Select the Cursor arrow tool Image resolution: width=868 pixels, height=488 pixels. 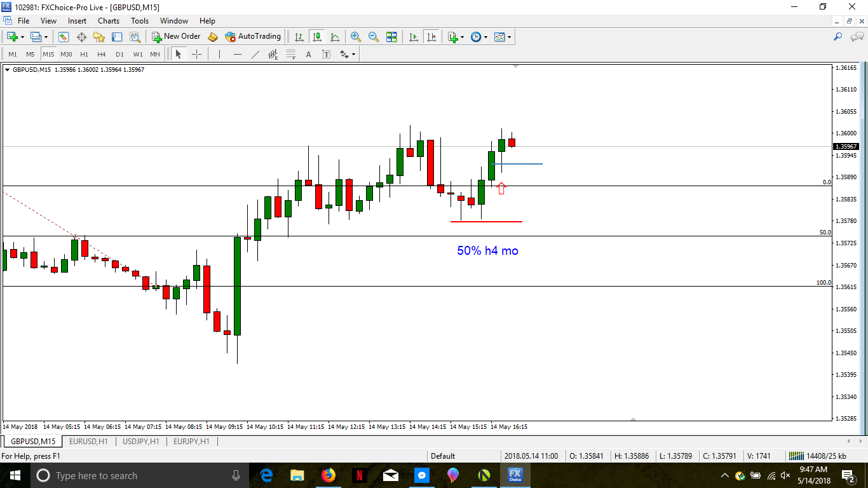pyautogui.click(x=179, y=55)
